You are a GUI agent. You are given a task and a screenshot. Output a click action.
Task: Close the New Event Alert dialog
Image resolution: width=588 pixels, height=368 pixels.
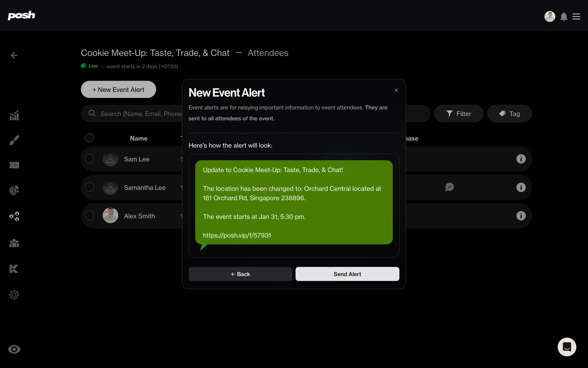click(x=396, y=90)
